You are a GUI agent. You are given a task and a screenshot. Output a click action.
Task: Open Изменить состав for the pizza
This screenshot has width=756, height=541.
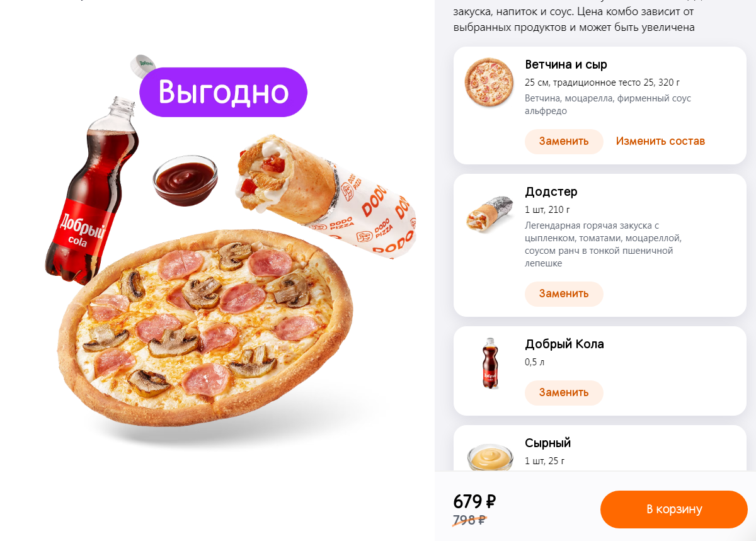660,141
